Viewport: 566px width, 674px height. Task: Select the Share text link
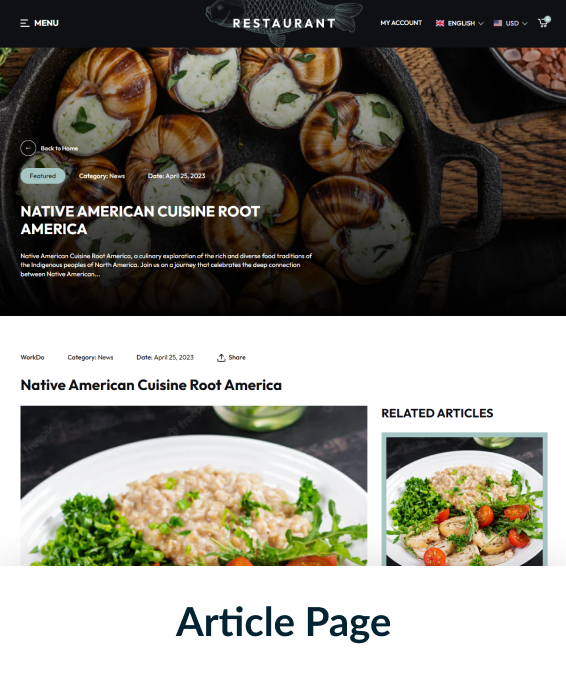(237, 357)
